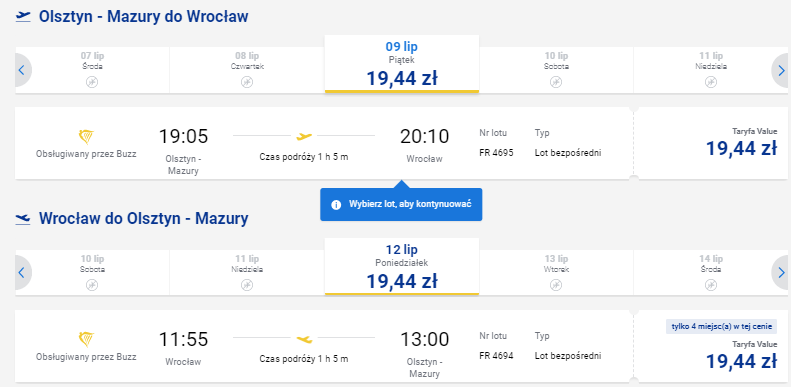The width and height of the screenshot is (791, 387).
Task: Select outbound Taryfa Value 19,44 zł fare
Action: 710,143
